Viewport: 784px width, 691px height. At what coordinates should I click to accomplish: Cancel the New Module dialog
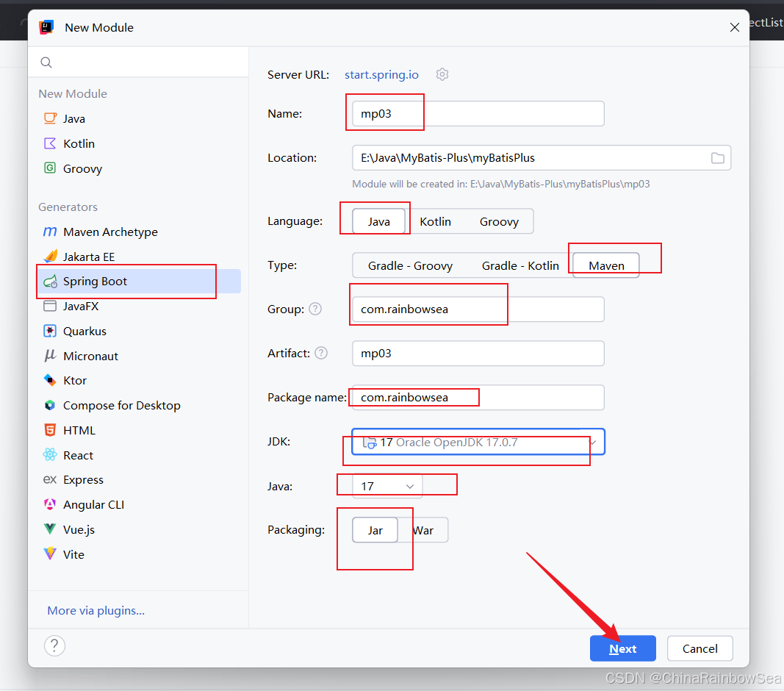click(x=700, y=648)
